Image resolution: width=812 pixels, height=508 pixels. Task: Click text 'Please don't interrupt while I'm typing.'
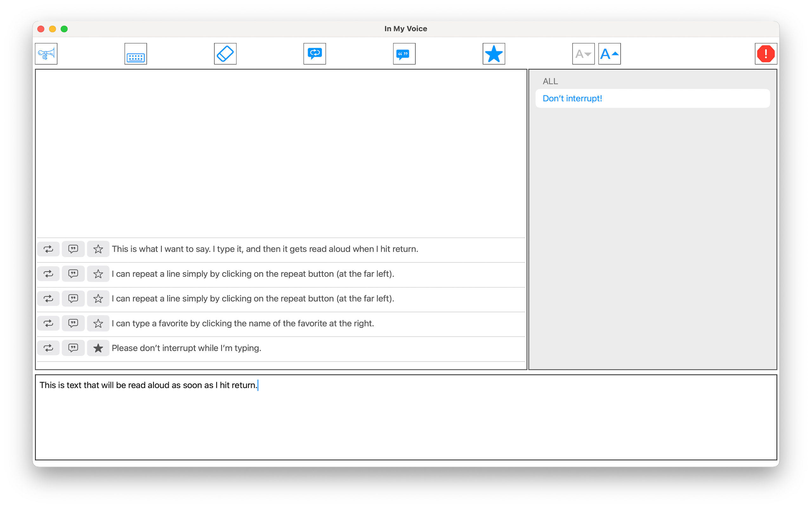187,348
